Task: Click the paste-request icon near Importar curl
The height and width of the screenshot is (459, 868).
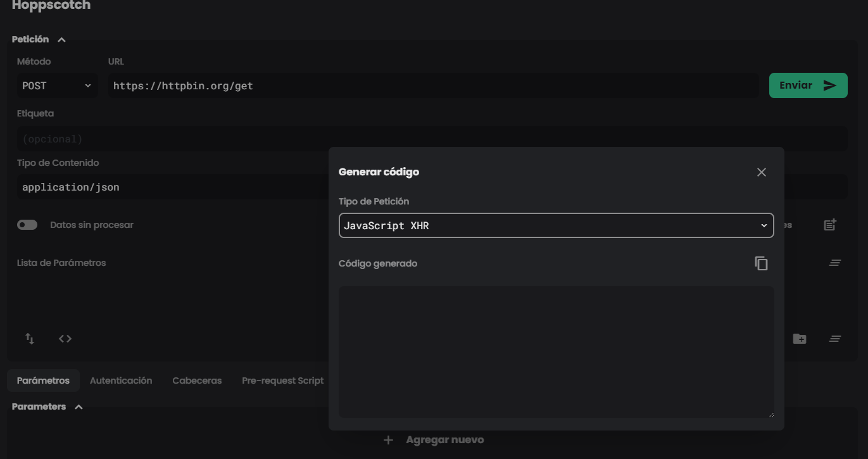Action: click(x=829, y=224)
